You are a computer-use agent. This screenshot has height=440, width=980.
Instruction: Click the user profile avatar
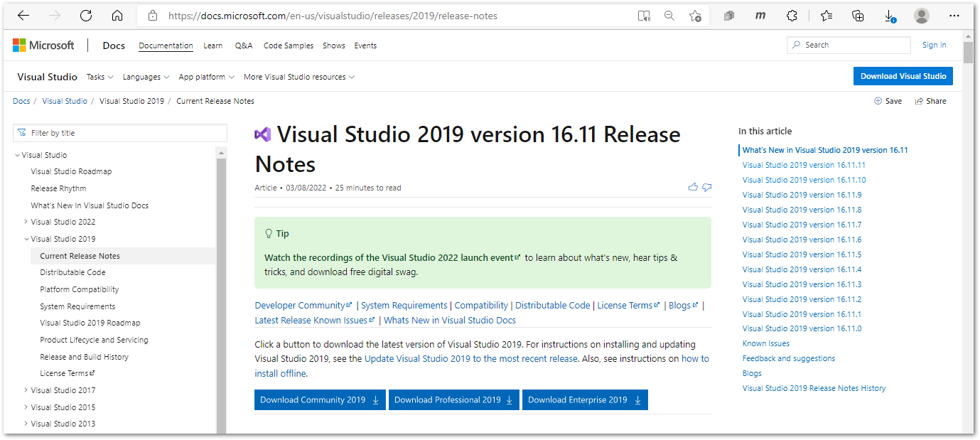[x=922, y=16]
